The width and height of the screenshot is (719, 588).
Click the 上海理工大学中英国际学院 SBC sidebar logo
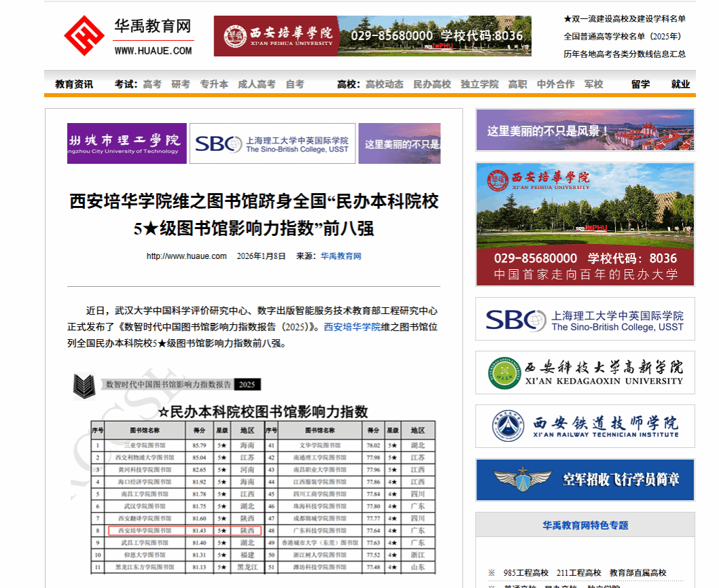pyautogui.click(x=584, y=319)
